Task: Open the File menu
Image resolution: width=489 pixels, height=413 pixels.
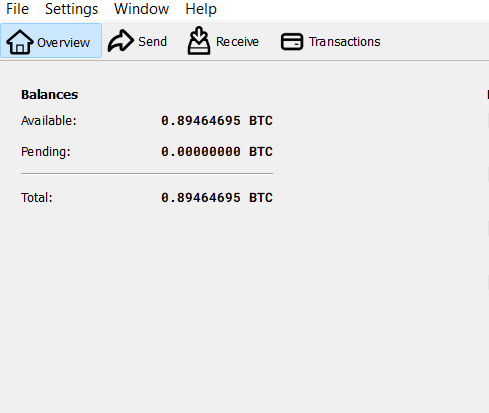Action: (x=17, y=9)
